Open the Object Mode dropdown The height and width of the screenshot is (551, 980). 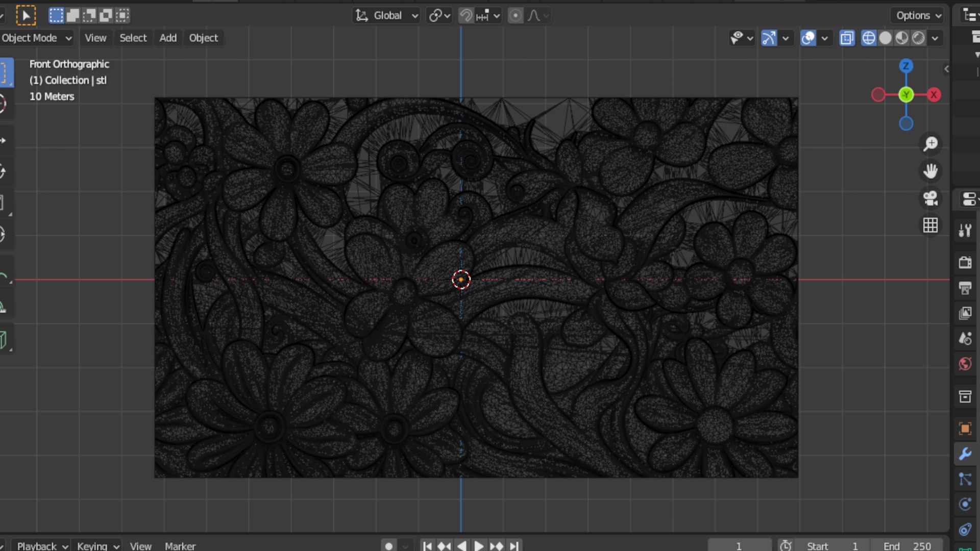click(x=36, y=38)
